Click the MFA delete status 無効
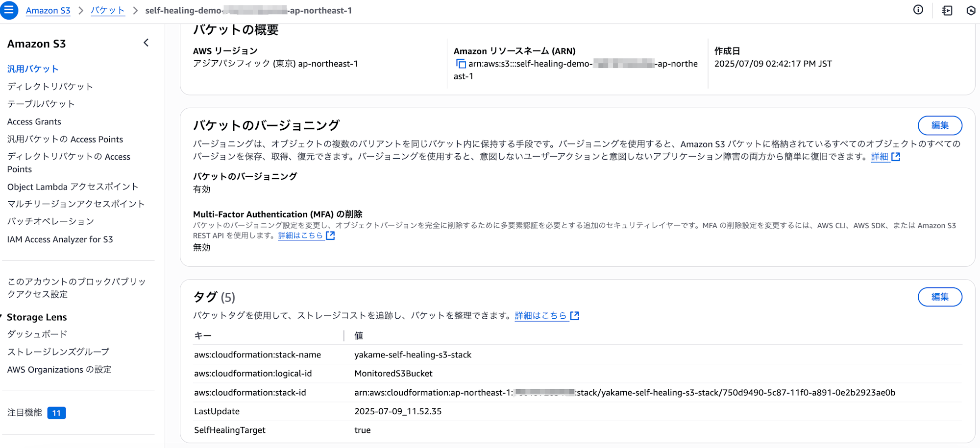The width and height of the screenshot is (980, 448). pyautogui.click(x=202, y=248)
